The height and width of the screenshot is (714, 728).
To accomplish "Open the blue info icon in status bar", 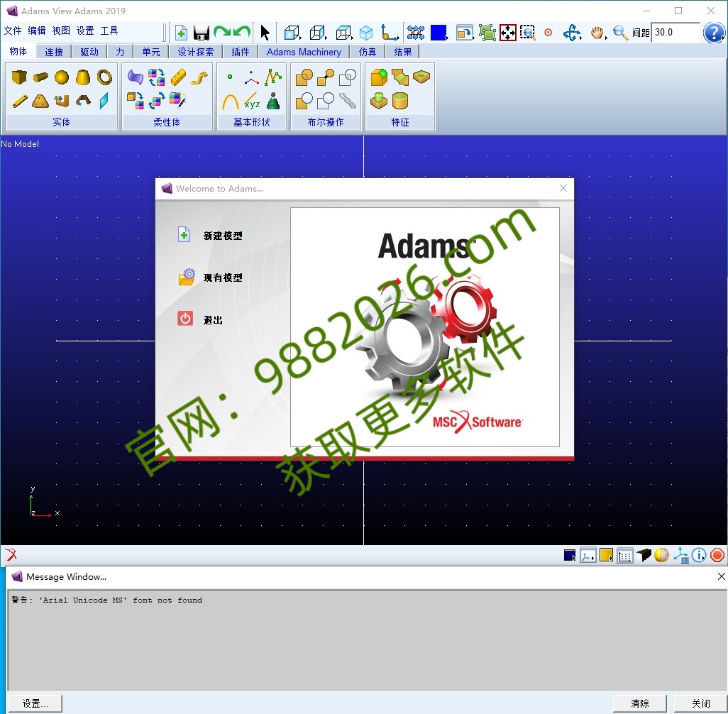I will pos(699,555).
